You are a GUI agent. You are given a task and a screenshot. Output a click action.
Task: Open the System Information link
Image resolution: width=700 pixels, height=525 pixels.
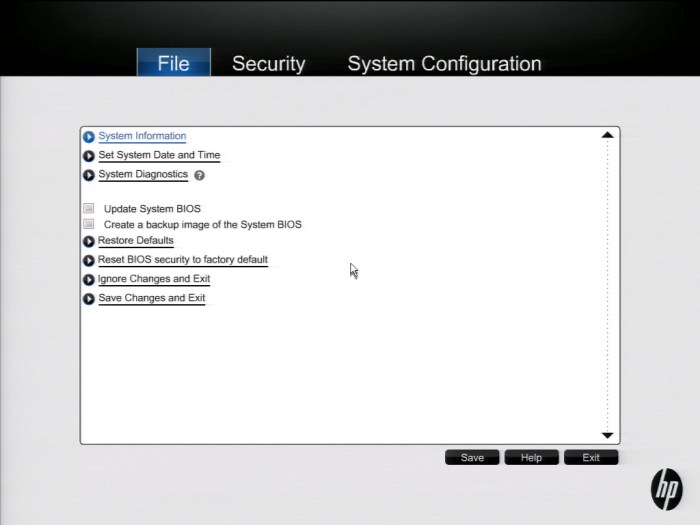click(x=142, y=136)
